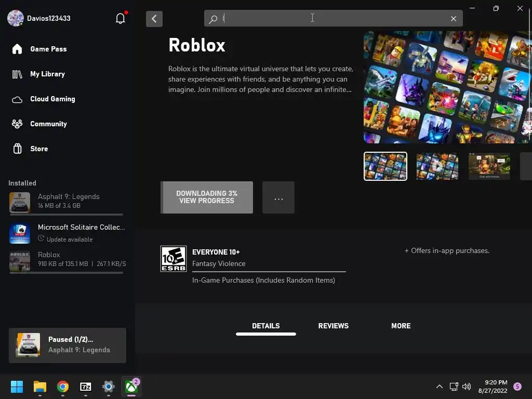532x399 pixels.
Task: Click the Cloud Gaming cloud icon
Action: [17, 100]
